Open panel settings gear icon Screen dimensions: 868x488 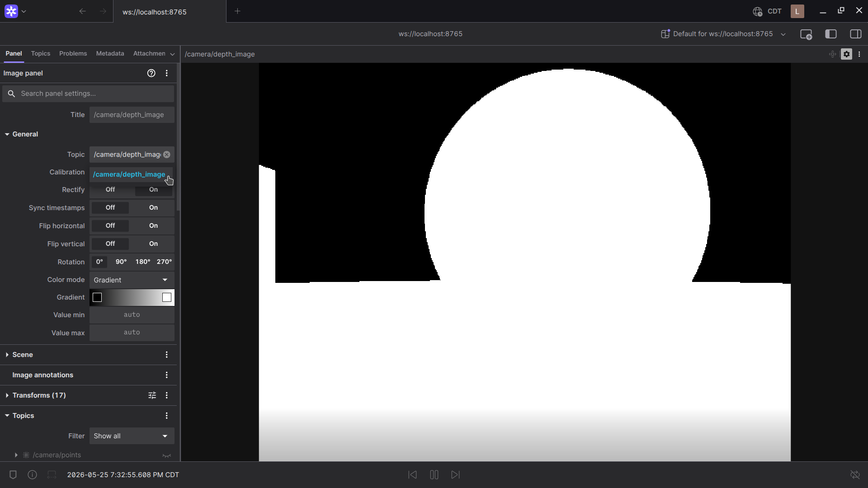(846, 54)
